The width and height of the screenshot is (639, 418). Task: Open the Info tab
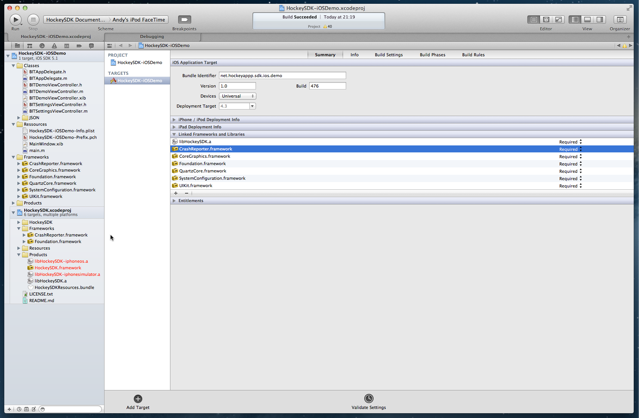tap(355, 55)
